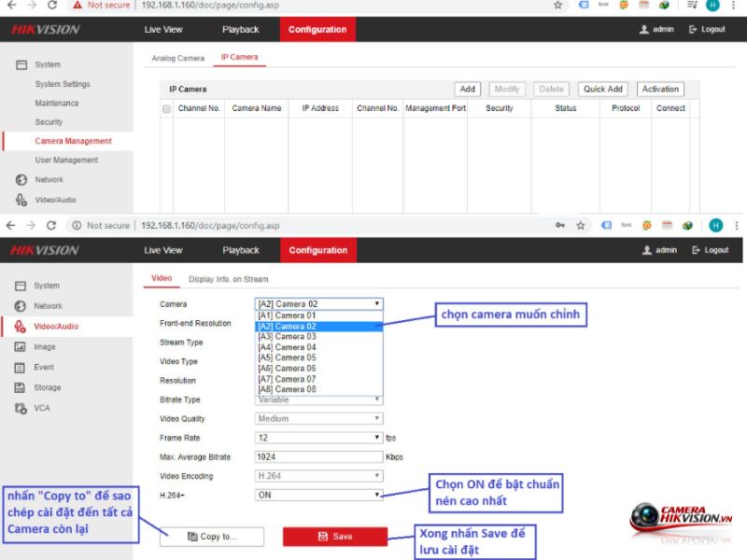This screenshot has width=747, height=560.
Task: Select [A3] Camera 03 from list
Action: (x=318, y=337)
